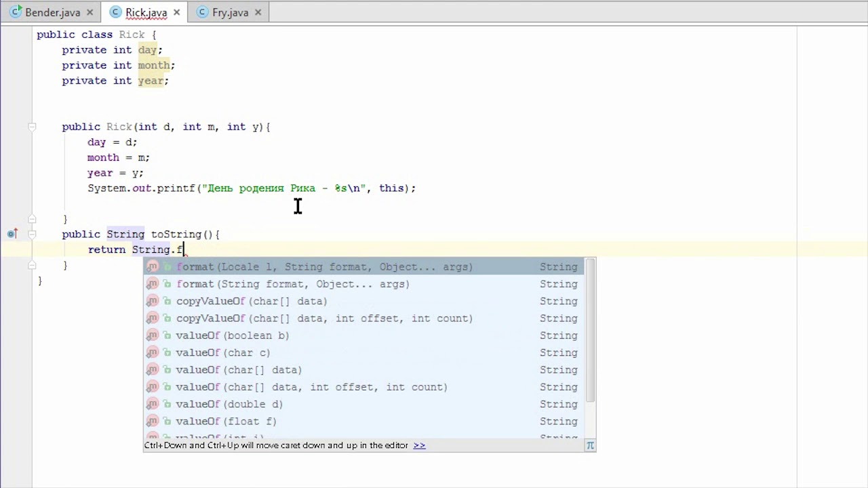
Task: Choose copyValueOf(char[] data) completion
Action: click(x=363, y=301)
